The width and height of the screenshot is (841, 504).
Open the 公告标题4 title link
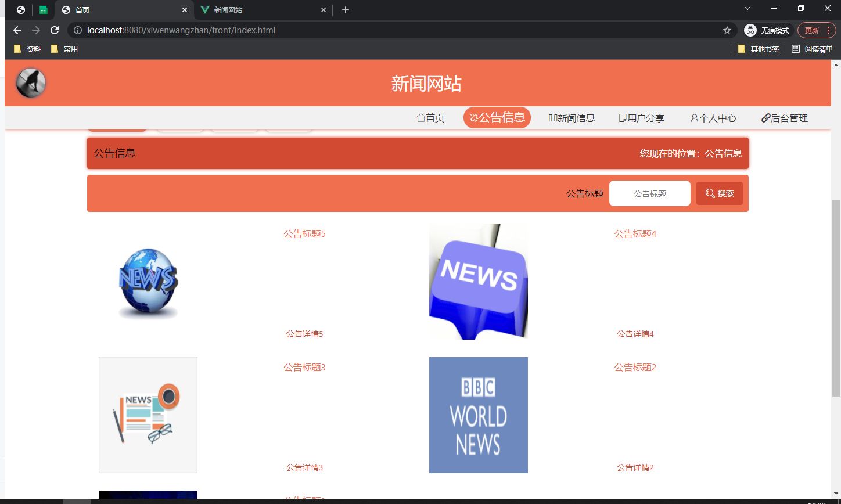coord(635,234)
